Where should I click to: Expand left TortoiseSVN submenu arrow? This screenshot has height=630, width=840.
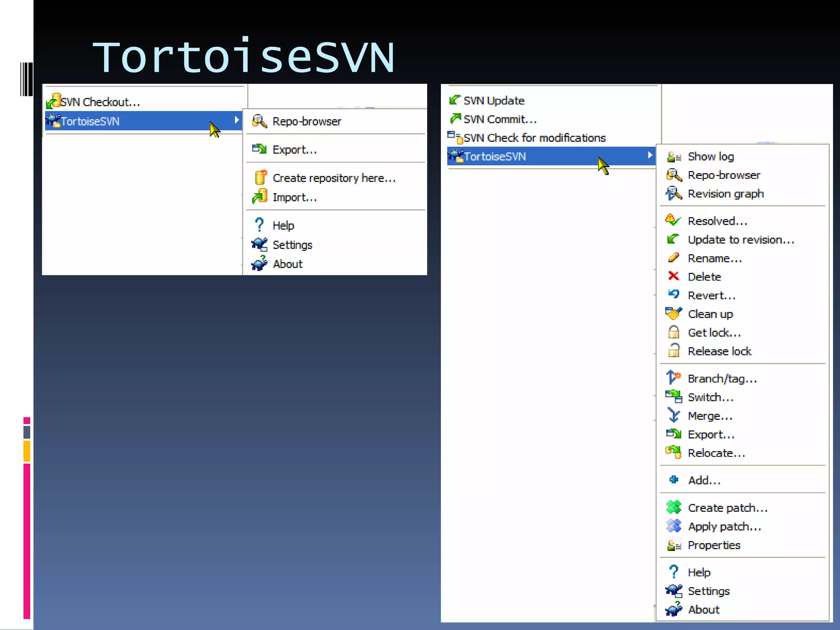pyautogui.click(x=237, y=120)
